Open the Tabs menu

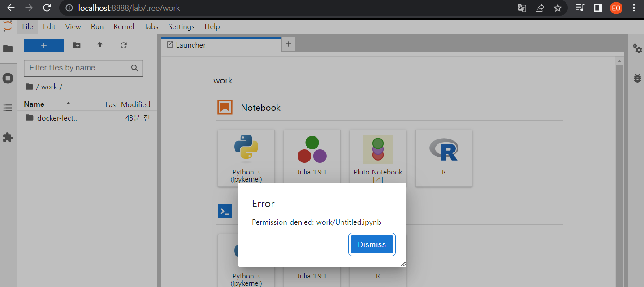coord(151,26)
